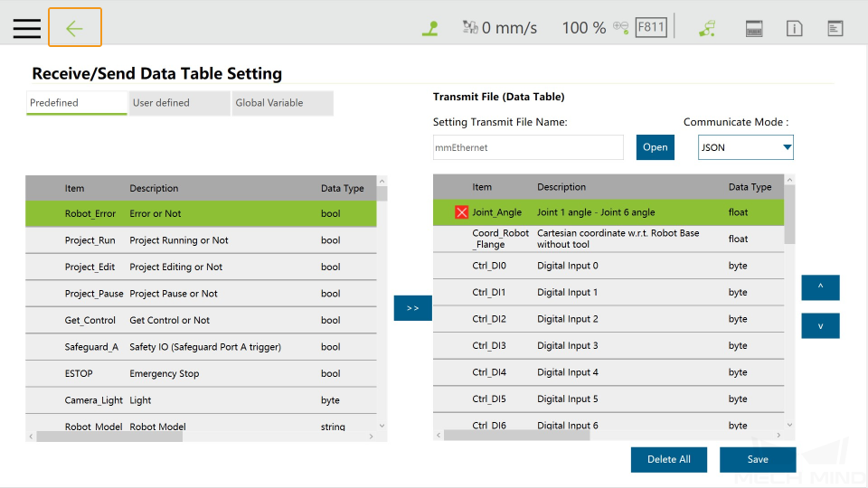The image size is (868, 488).
Task: Click the green back arrow button
Action: [75, 28]
